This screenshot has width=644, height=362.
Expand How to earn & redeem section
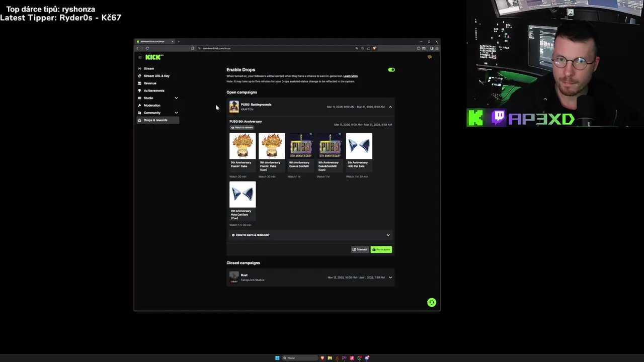[x=310, y=235]
